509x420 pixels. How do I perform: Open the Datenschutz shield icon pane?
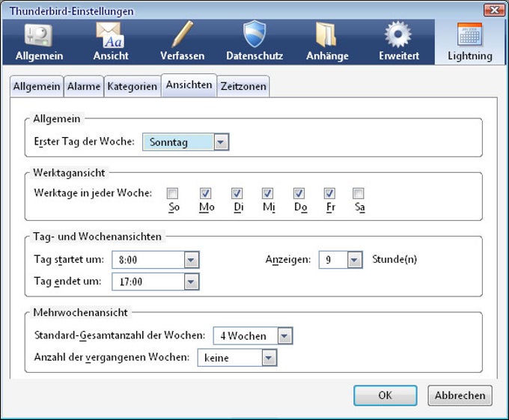(x=254, y=42)
